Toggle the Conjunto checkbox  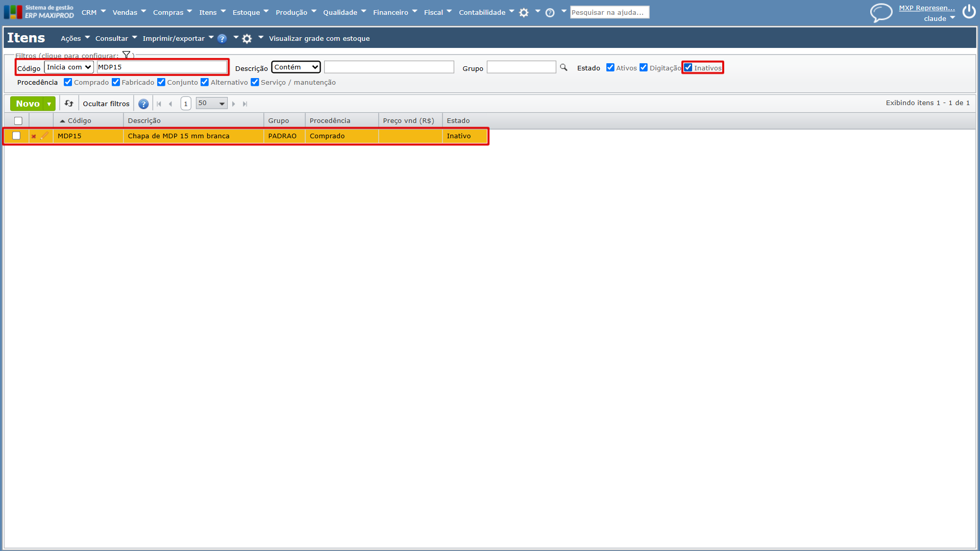click(x=161, y=82)
